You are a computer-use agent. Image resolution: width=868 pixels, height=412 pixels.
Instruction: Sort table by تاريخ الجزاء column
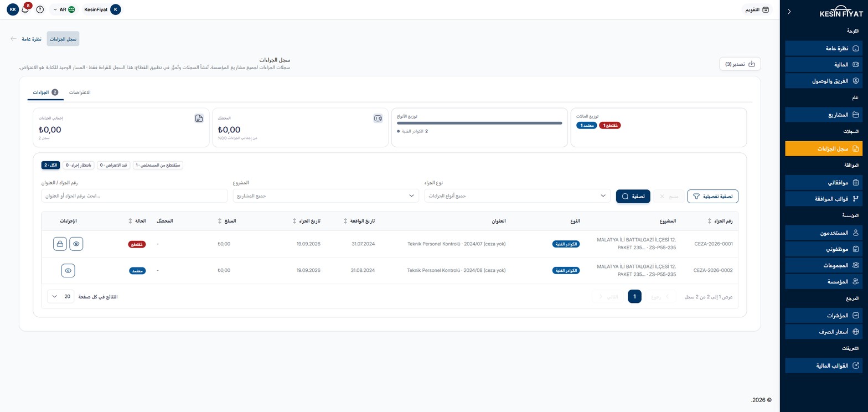click(x=306, y=221)
